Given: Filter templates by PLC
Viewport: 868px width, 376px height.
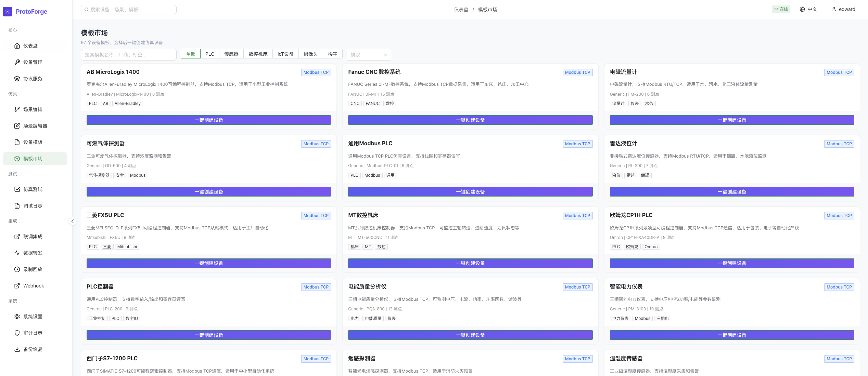Looking at the screenshot, I should (210, 54).
